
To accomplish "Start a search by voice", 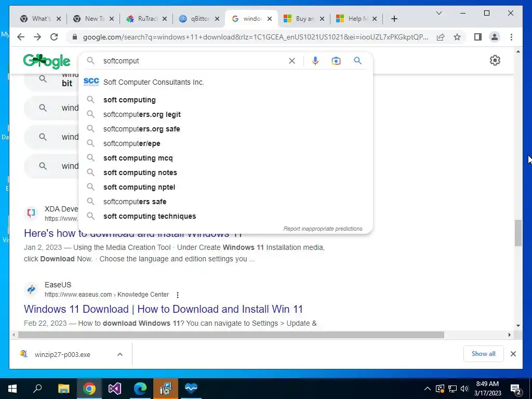I will point(315,61).
